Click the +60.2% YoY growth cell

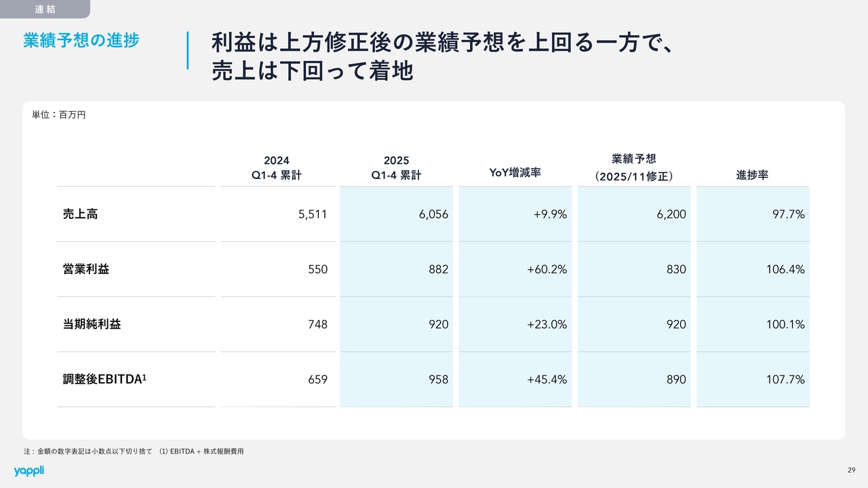pos(547,269)
